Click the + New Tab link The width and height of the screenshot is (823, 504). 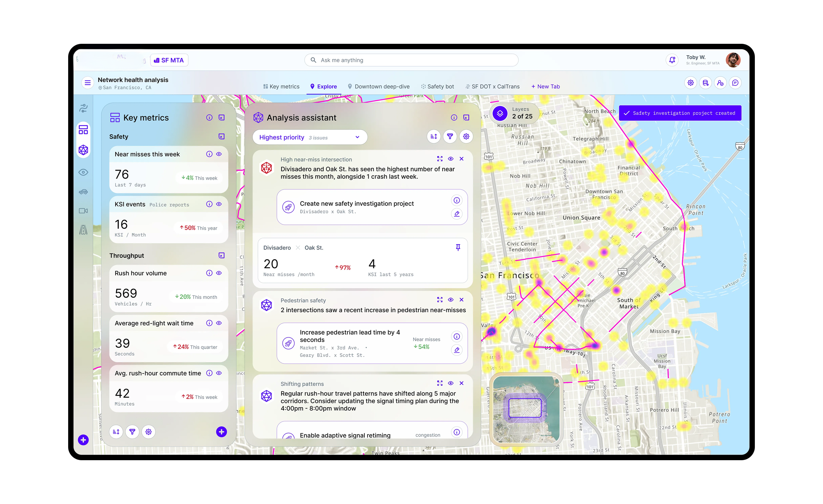coord(545,87)
